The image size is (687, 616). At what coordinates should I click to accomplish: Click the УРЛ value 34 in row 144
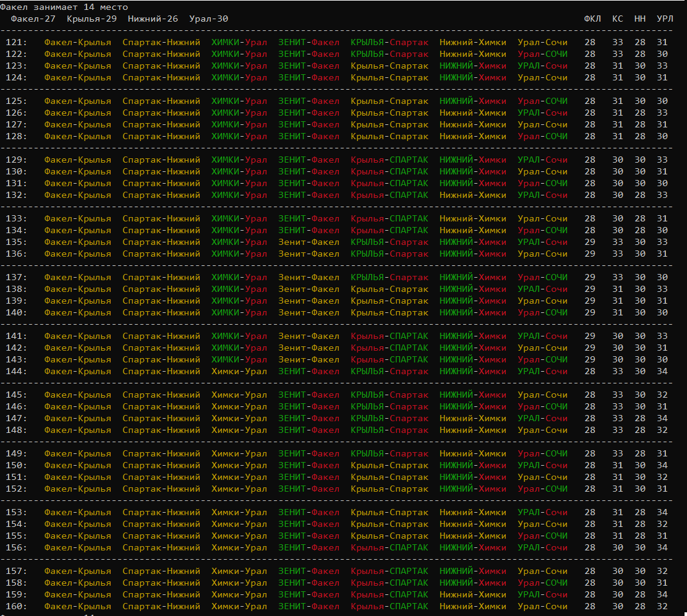662,372
